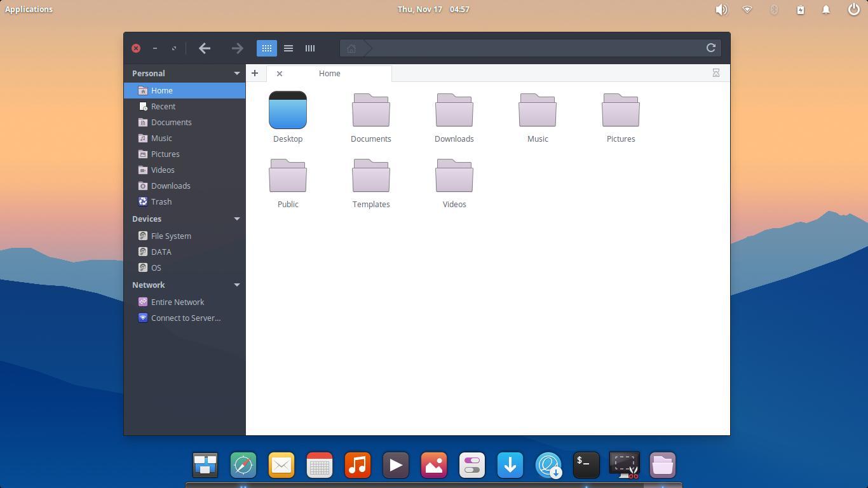The width and height of the screenshot is (868, 488).
Task: Open System Settings from the dock
Action: point(471,464)
